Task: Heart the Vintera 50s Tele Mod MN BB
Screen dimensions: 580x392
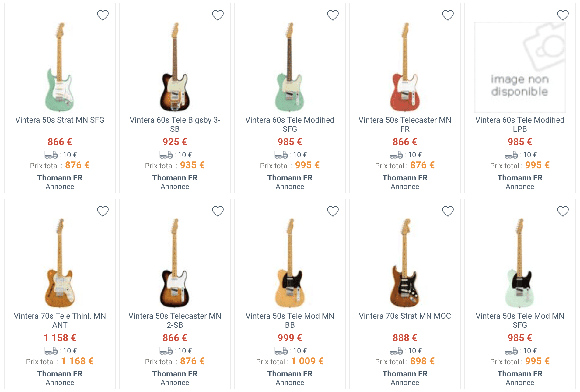Action: 333,211
